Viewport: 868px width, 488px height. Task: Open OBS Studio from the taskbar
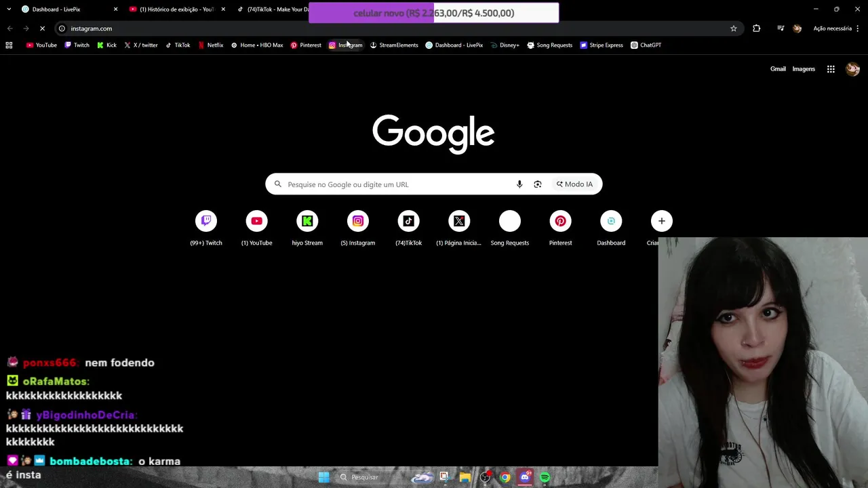(x=485, y=477)
